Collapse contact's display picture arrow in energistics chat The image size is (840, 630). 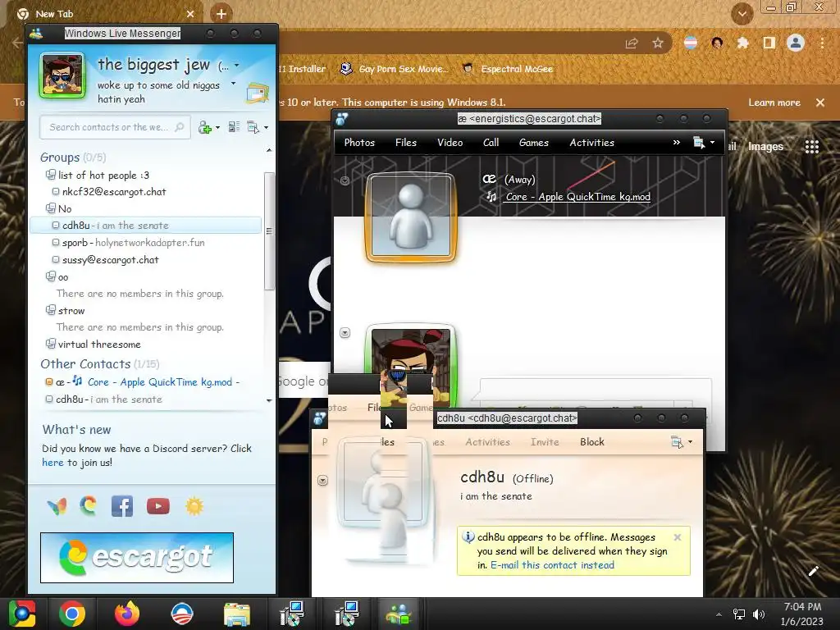point(345,180)
